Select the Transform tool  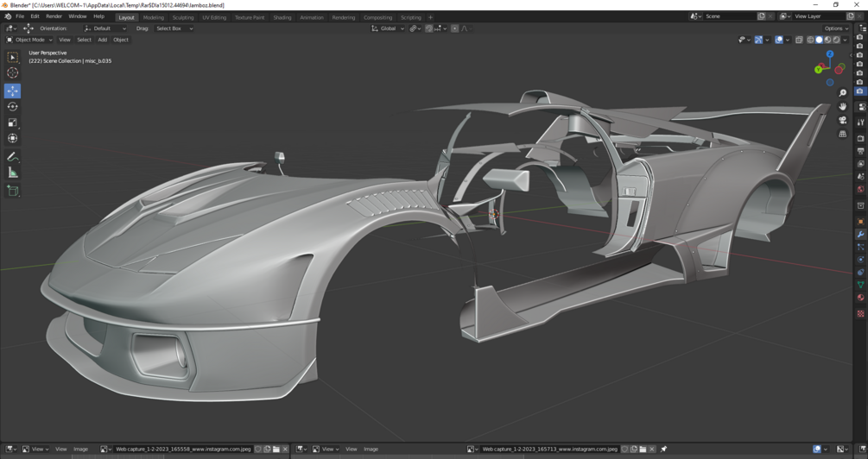click(12, 138)
